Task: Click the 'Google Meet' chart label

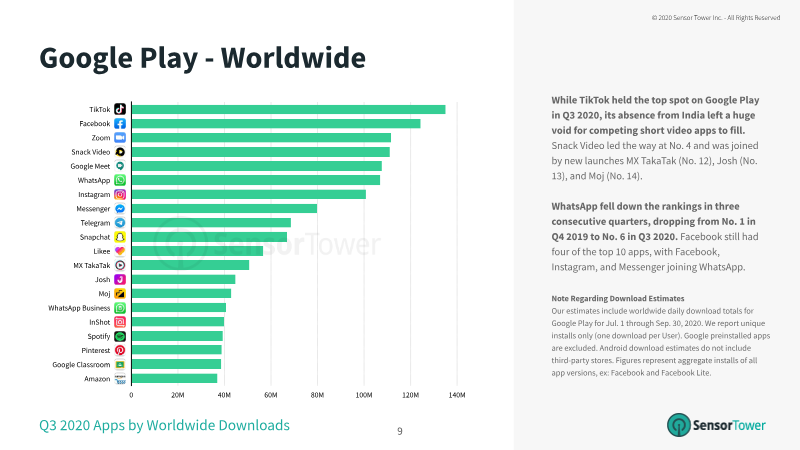Action: click(x=90, y=166)
